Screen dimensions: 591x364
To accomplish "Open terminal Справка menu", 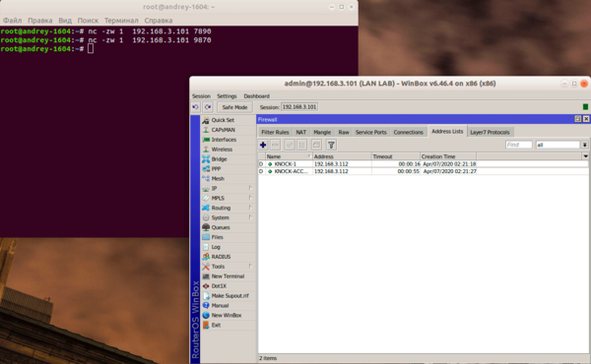I will (x=159, y=21).
